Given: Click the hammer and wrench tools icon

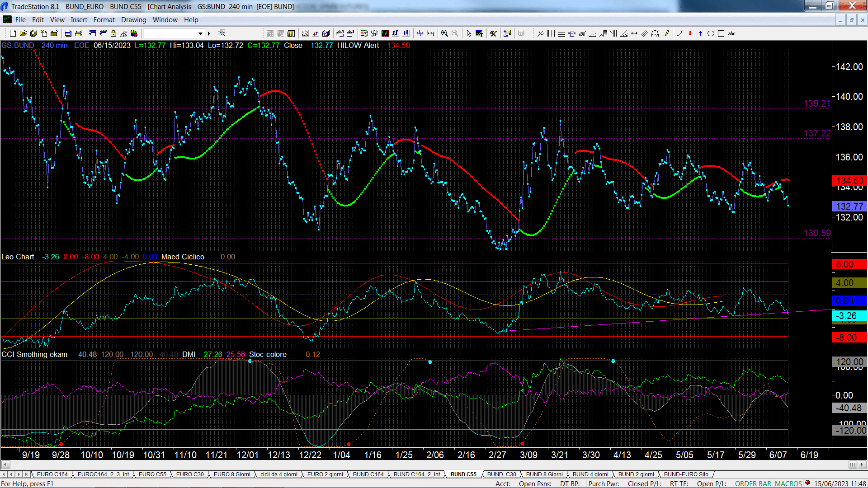Looking at the screenshot, I should [493, 33].
